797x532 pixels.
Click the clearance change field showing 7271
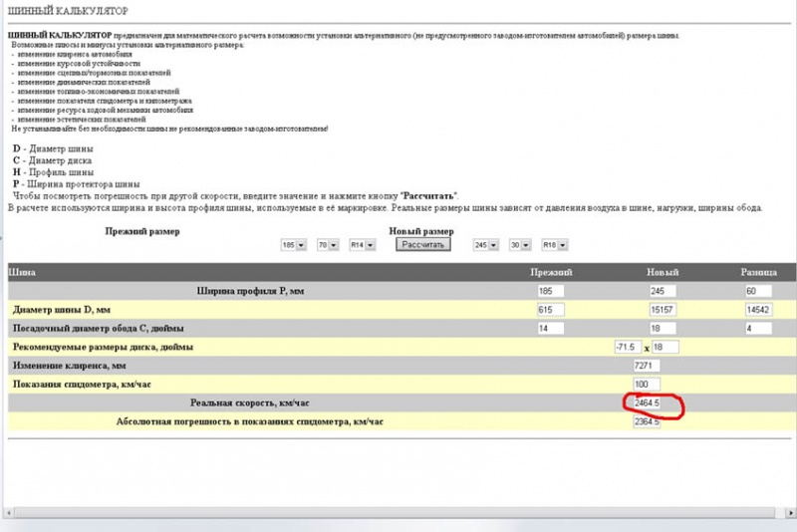(648, 366)
